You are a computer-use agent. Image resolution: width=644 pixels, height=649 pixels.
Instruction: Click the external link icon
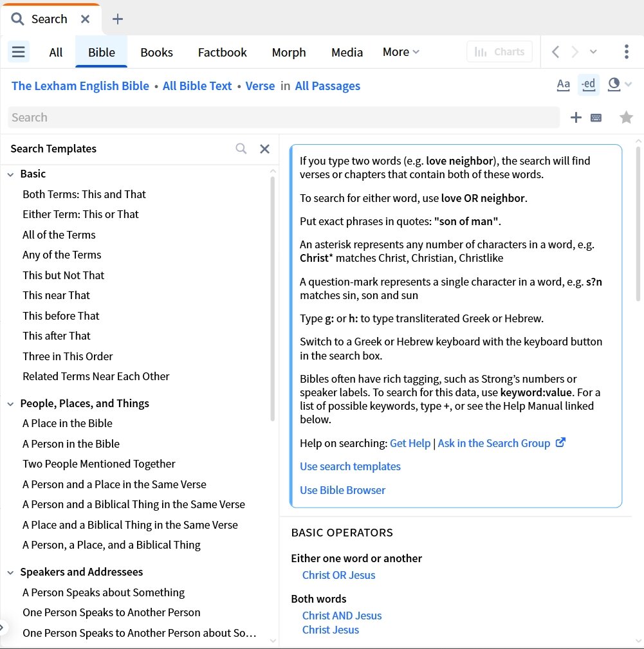(x=560, y=443)
